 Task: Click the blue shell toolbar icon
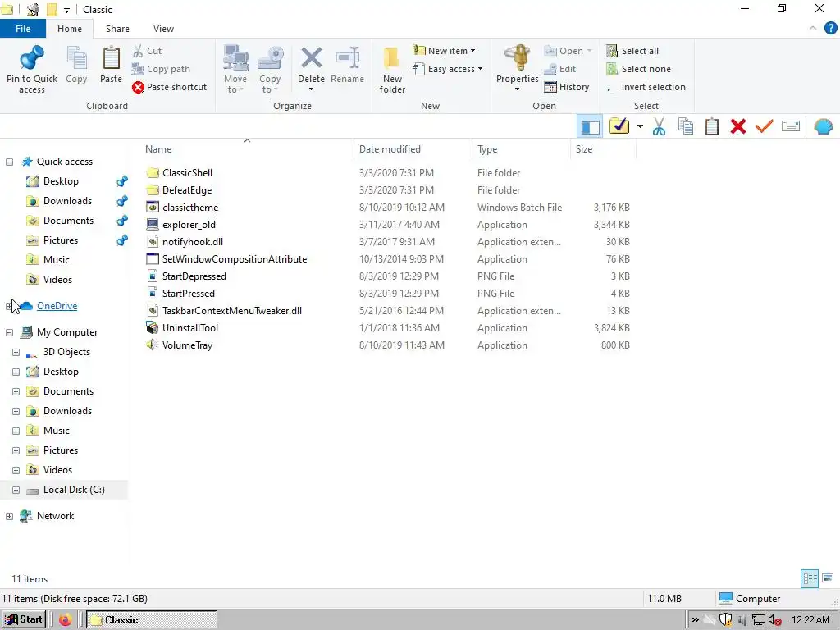(823, 127)
